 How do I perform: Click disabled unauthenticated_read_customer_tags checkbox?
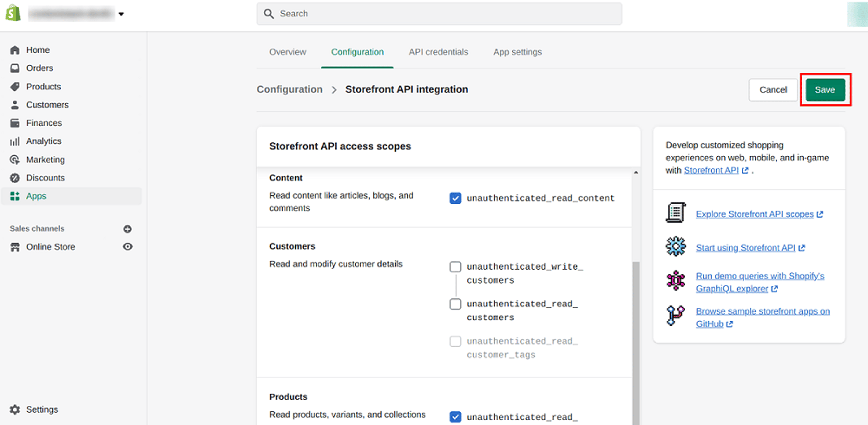(x=455, y=341)
